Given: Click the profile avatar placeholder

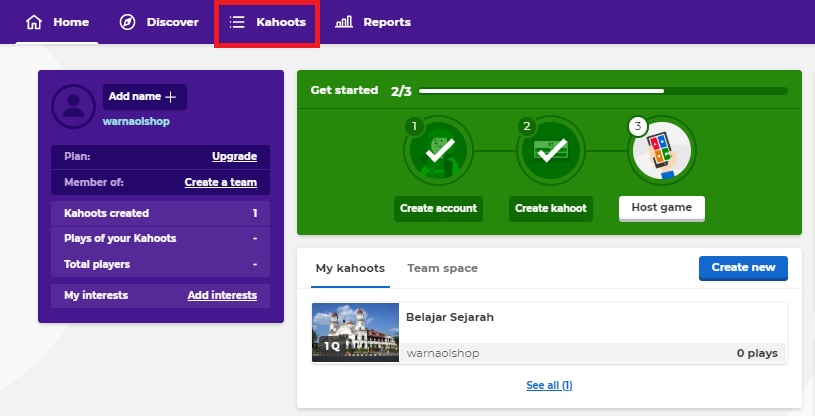Looking at the screenshot, I should tap(73, 106).
